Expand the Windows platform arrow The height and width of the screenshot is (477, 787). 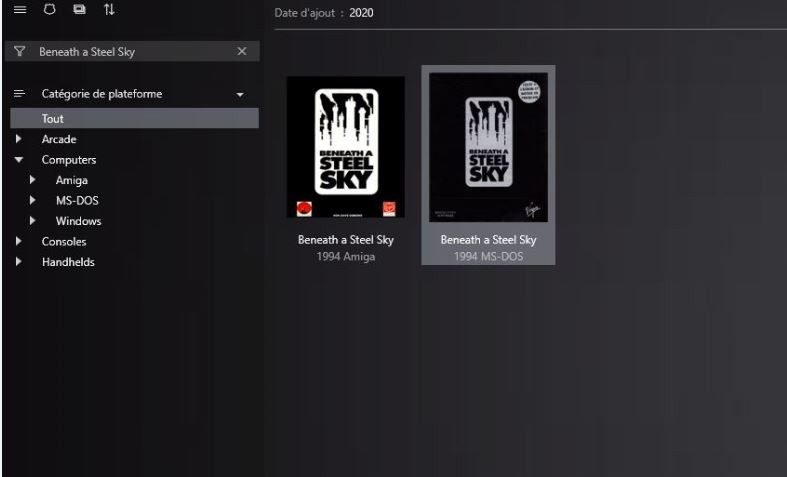pyautogui.click(x=33, y=220)
